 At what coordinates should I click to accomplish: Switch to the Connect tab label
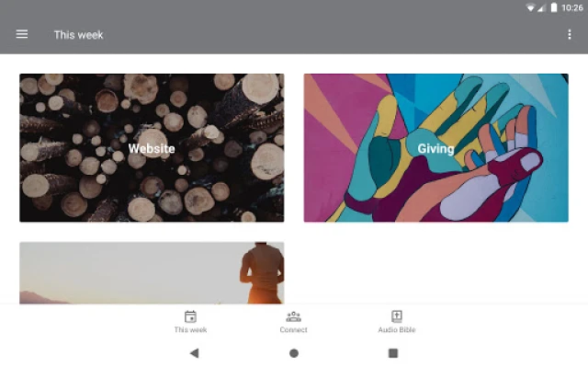tap(293, 329)
